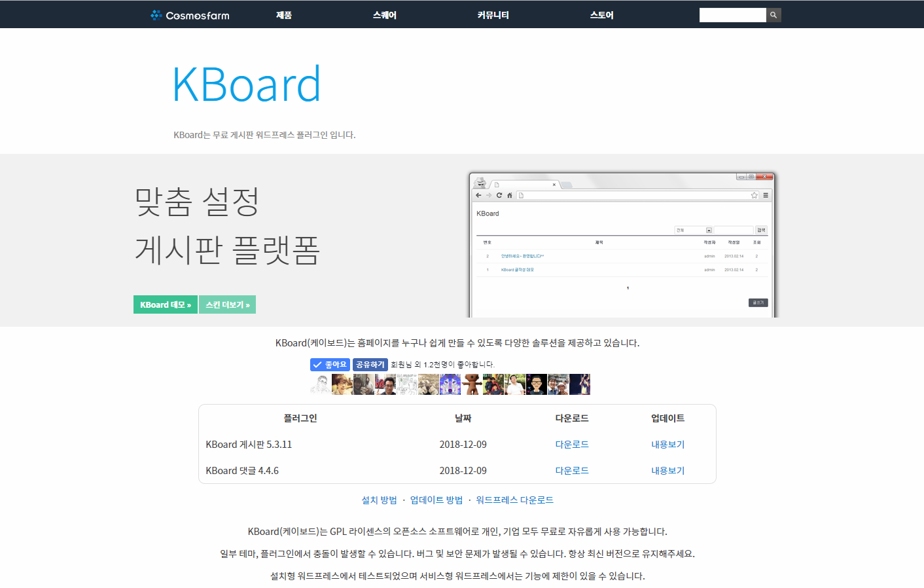Click the KBoard 데모 button

pos(165,304)
